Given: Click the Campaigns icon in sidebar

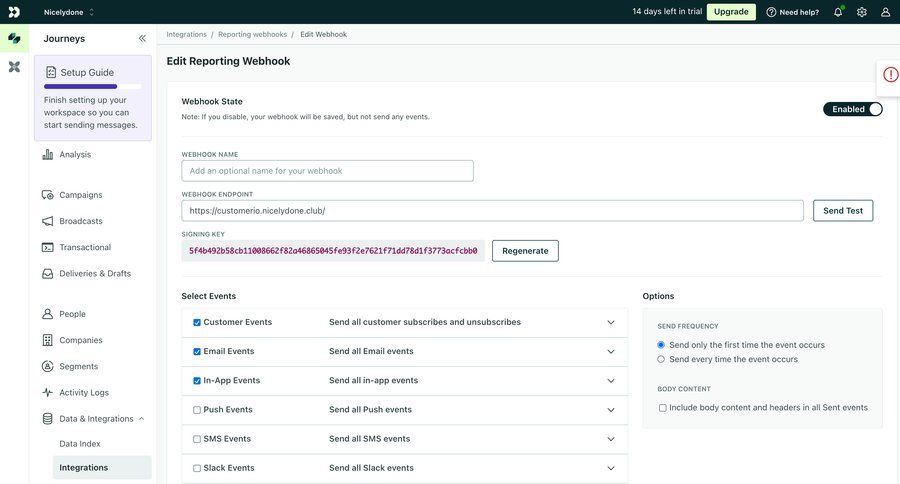Looking at the screenshot, I should (48, 195).
